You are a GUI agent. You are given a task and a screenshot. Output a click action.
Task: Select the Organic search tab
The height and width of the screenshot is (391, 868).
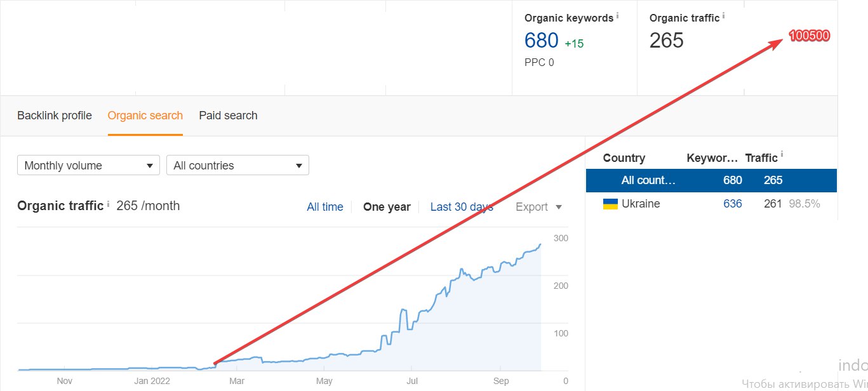[x=145, y=116]
